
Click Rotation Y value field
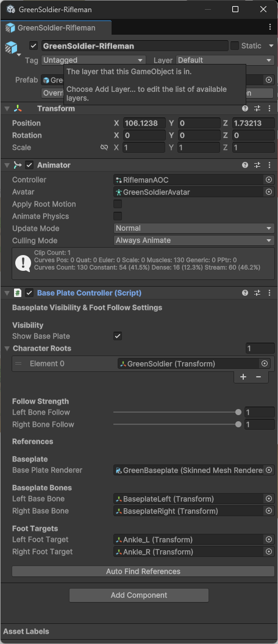click(199, 135)
